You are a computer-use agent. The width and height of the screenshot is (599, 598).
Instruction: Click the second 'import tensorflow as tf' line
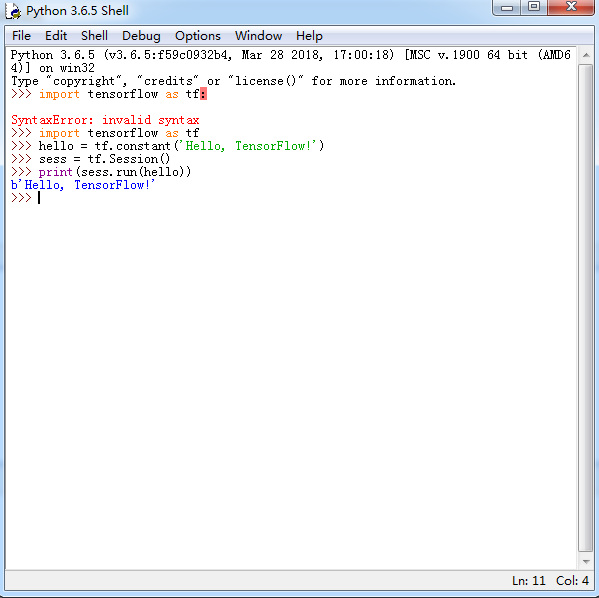click(119, 133)
